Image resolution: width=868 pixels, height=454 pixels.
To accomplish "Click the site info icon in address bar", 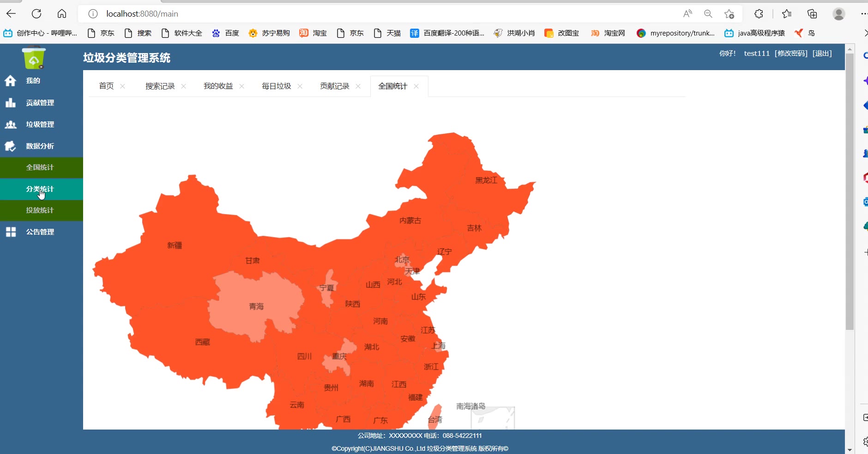I will (x=93, y=14).
